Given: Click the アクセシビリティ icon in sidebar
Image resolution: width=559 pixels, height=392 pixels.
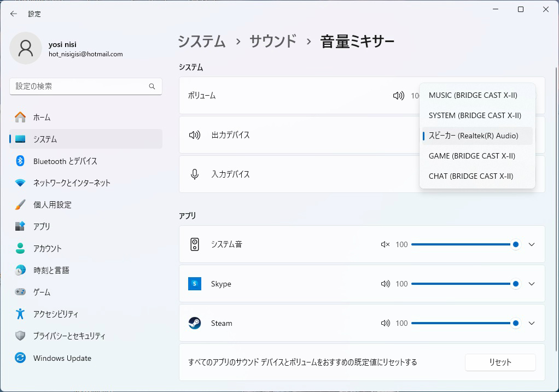Looking at the screenshot, I should click(x=20, y=314).
